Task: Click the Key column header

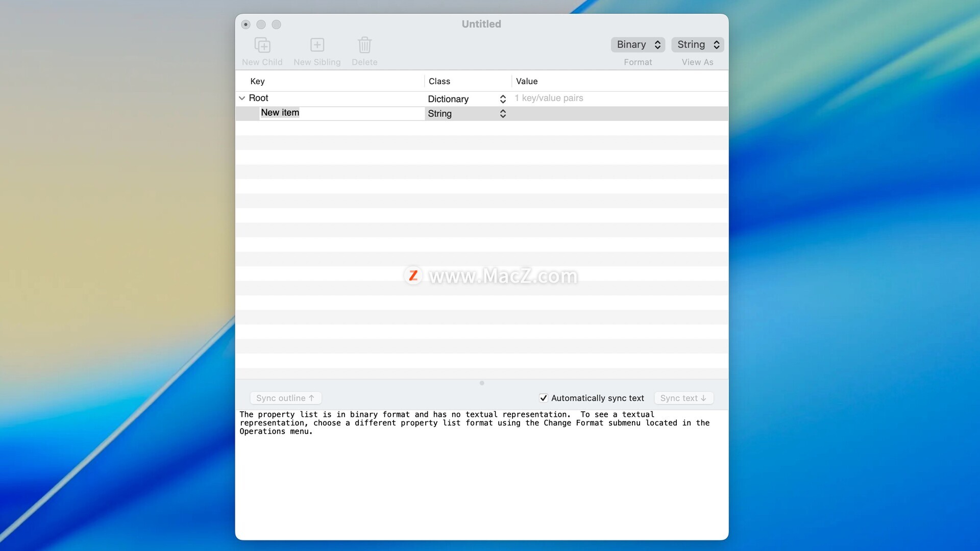Action: click(x=257, y=81)
